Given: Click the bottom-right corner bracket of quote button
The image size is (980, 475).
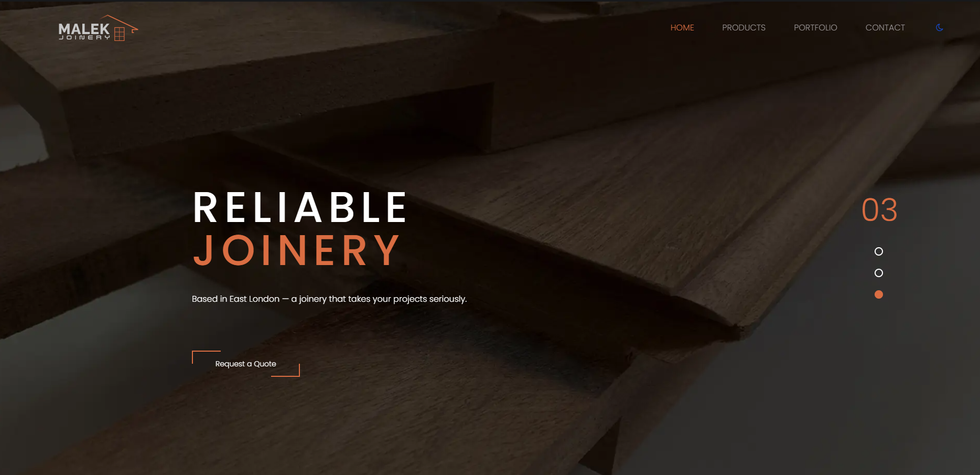Looking at the screenshot, I should click(x=286, y=371).
